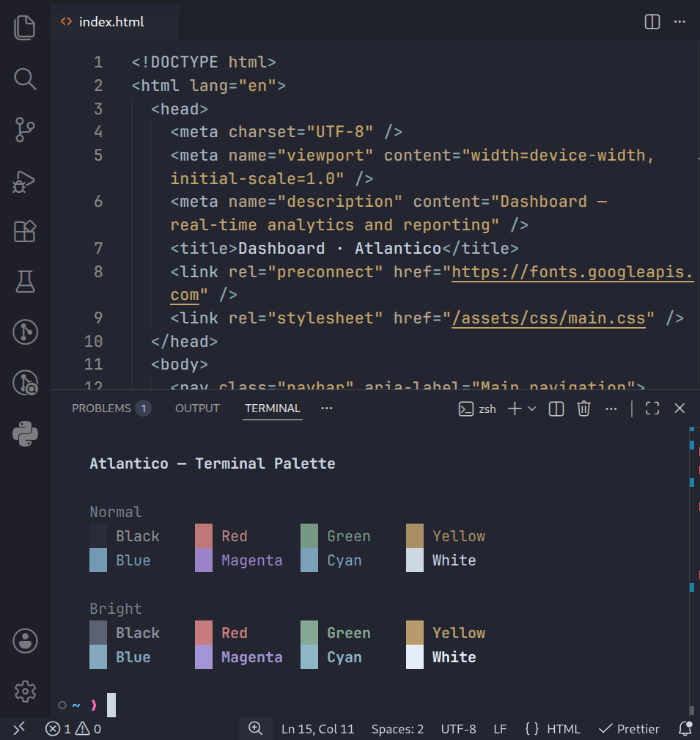Create a new terminal with plus icon
The width and height of the screenshot is (700, 740).
pos(515,409)
